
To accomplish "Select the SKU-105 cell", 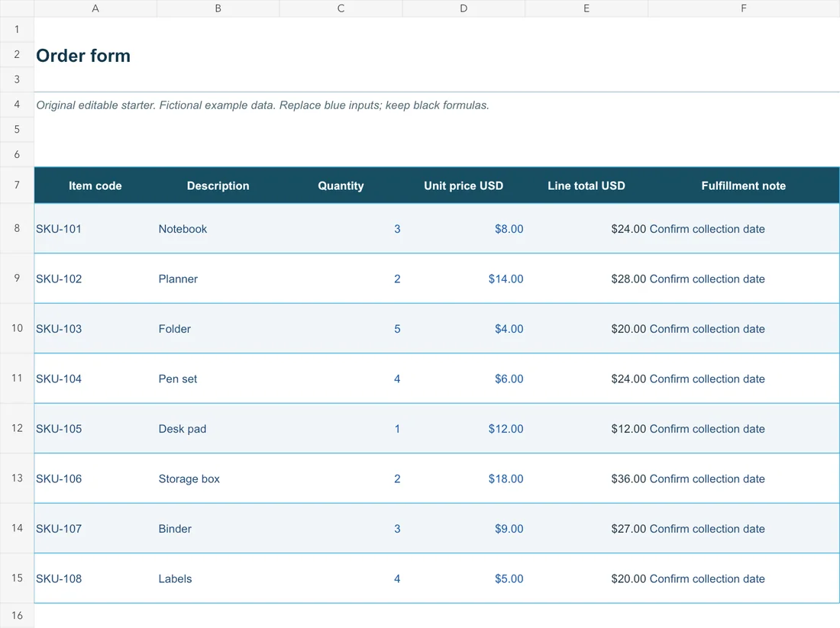I will point(95,428).
